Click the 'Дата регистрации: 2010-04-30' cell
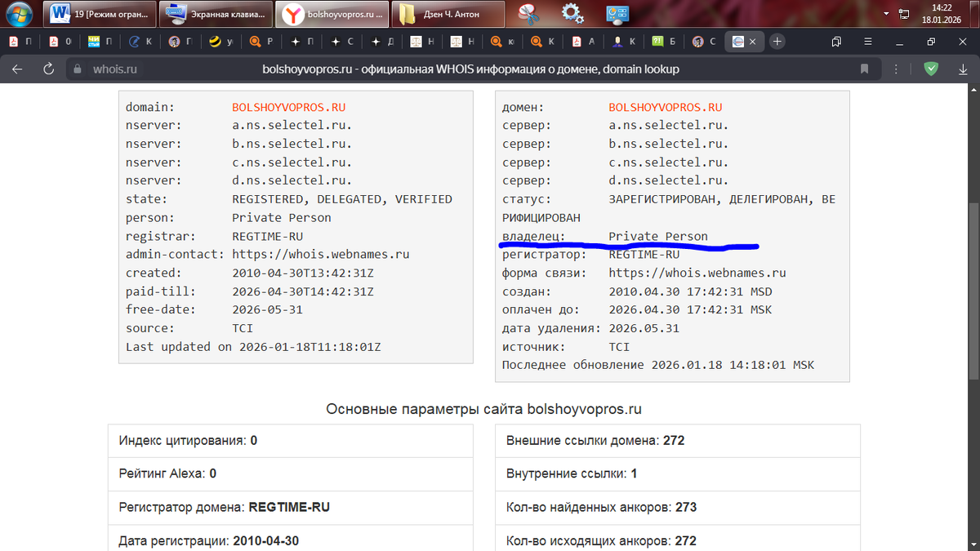This screenshot has width=980, height=551. point(290,538)
